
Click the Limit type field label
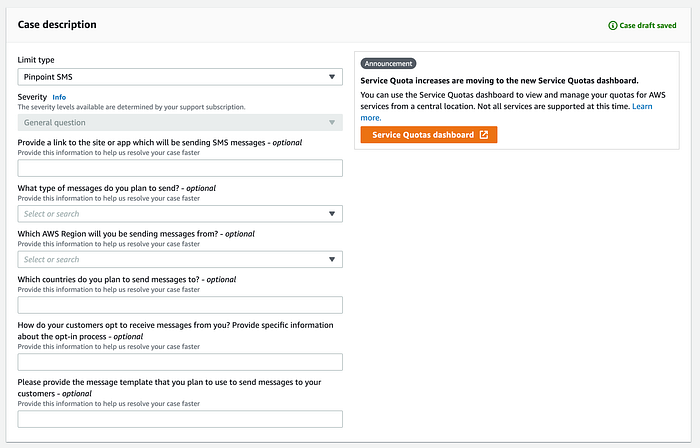tap(39, 60)
